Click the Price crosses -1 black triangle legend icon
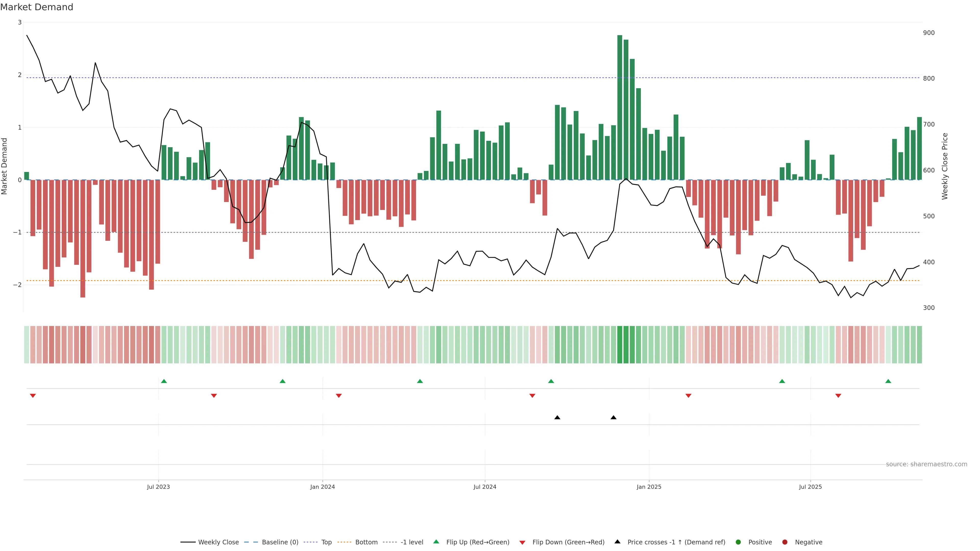This screenshot has height=551, width=980. [617, 542]
